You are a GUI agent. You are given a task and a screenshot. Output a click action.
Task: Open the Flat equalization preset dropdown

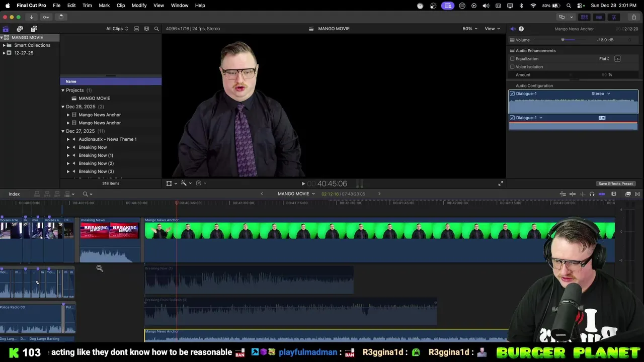tap(604, 59)
